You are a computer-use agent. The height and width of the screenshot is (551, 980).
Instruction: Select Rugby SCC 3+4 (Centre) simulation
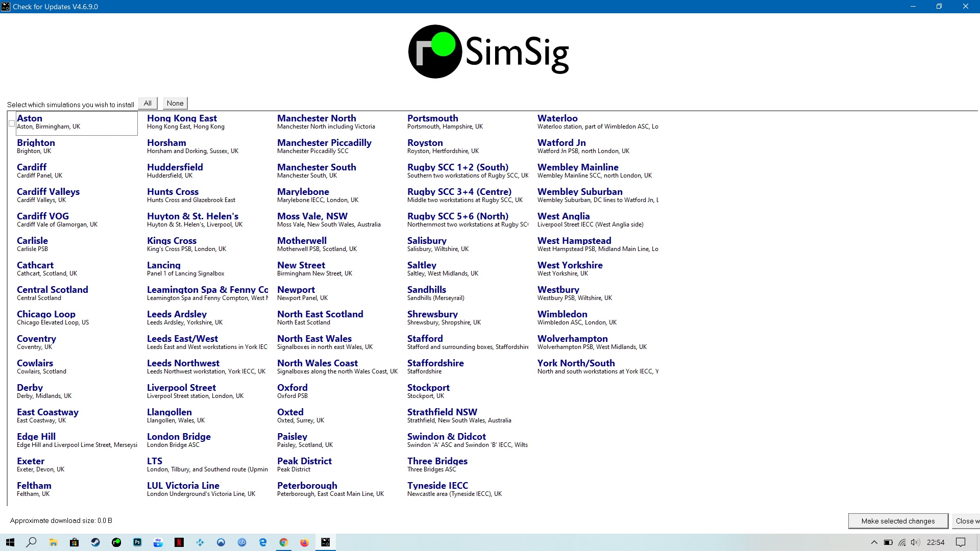coord(465,195)
